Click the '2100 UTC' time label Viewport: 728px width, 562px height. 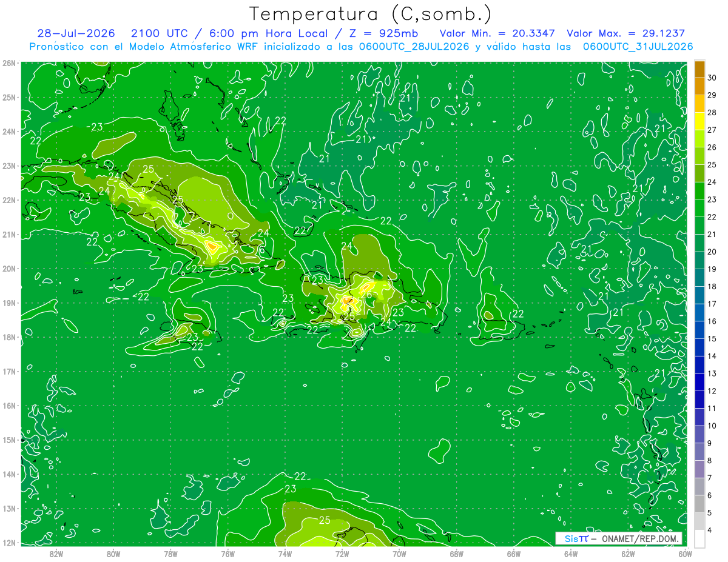tap(160, 33)
